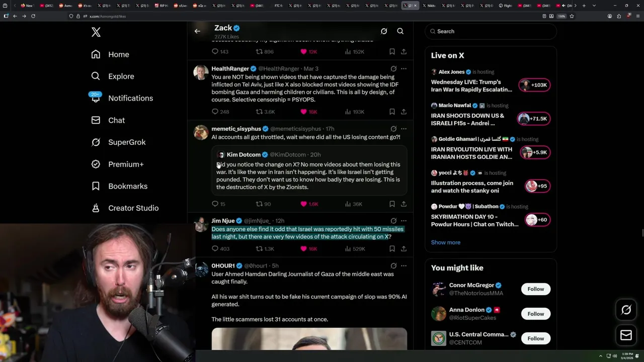Reply to the memetic_sisyphus post

click(x=218, y=204)
